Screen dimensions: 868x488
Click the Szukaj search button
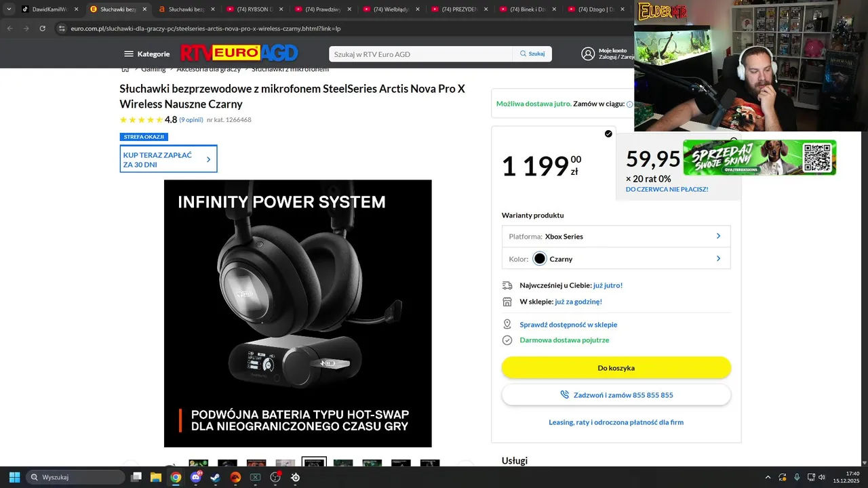(532, 54)
